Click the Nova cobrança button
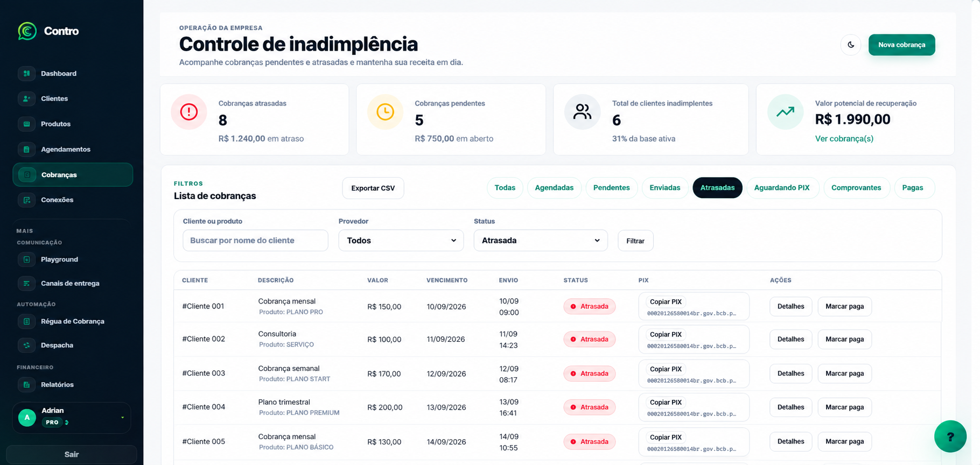980x465 pixels. coord(902,45)
